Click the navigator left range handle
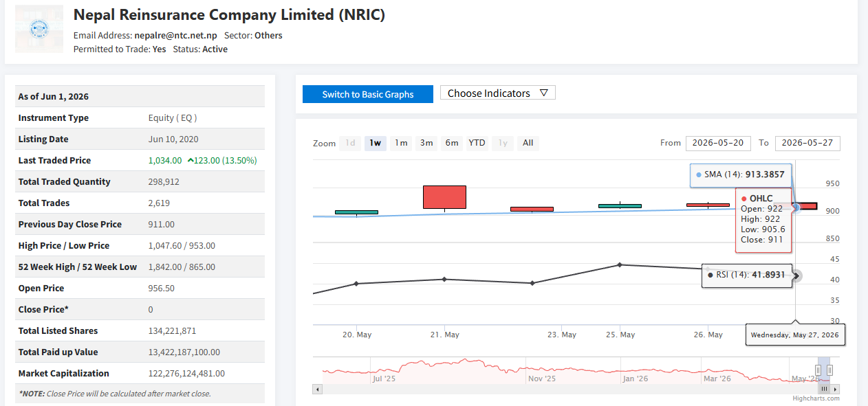 818,370
